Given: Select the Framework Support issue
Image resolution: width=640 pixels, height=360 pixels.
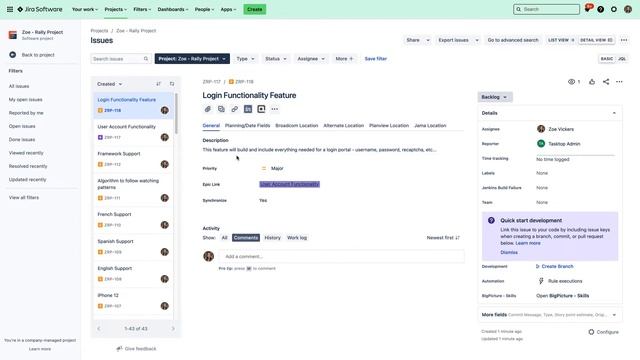Looking at the screenshot, I should (134, 159).
